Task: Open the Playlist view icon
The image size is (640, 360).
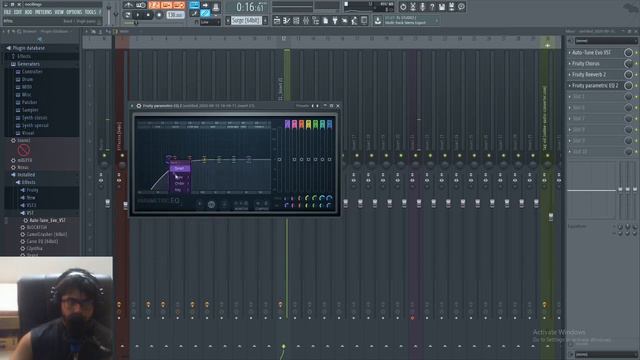Action: tap(277, 20)
